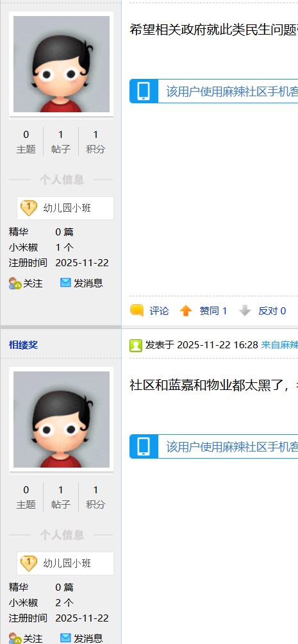298x644 pixels.
Task: Click 评论 to comment on first post
Action: pos(159,311)
